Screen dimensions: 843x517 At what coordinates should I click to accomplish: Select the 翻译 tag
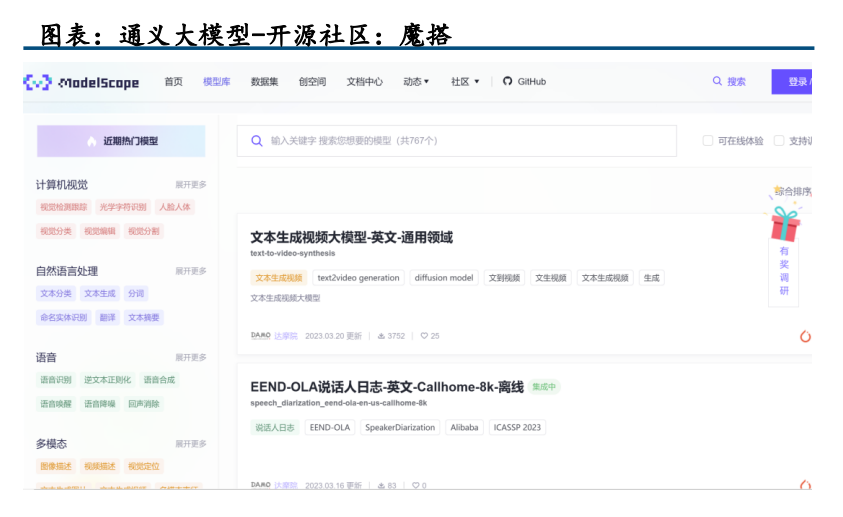pos(108,318)
